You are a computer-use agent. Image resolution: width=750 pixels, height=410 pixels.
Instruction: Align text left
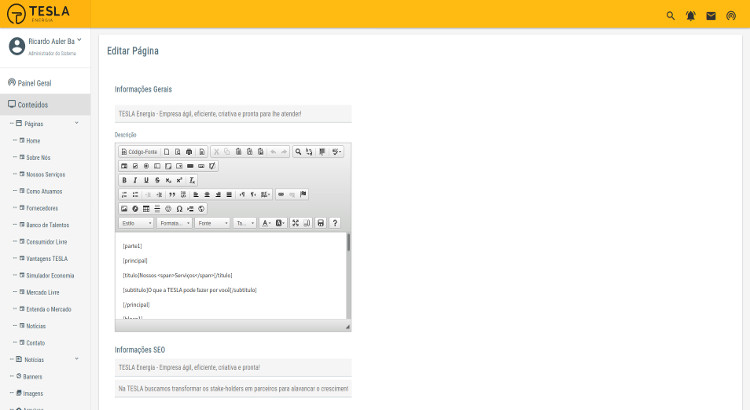pos(196,195)
